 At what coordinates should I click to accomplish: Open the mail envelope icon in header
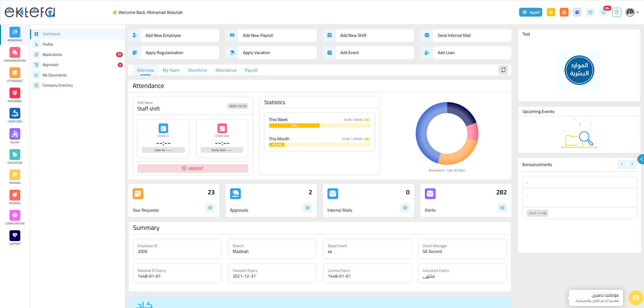pos(590,13)
